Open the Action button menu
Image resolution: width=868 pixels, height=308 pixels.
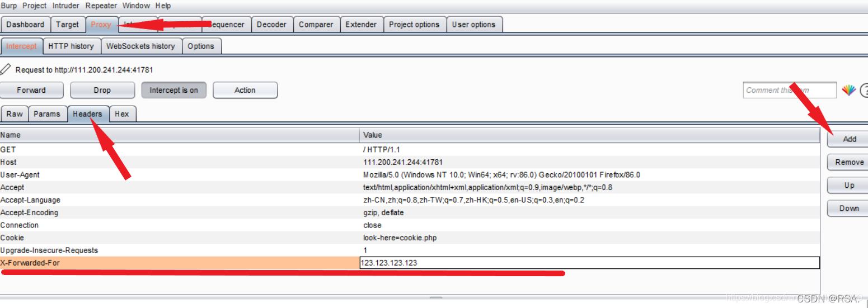point(245,90)
